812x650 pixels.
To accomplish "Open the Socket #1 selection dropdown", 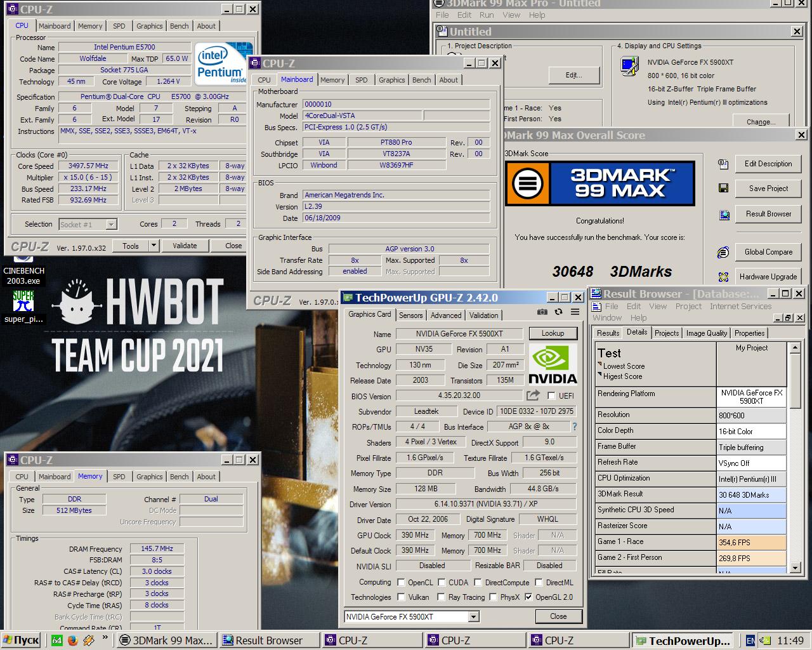I will (111, 224).
